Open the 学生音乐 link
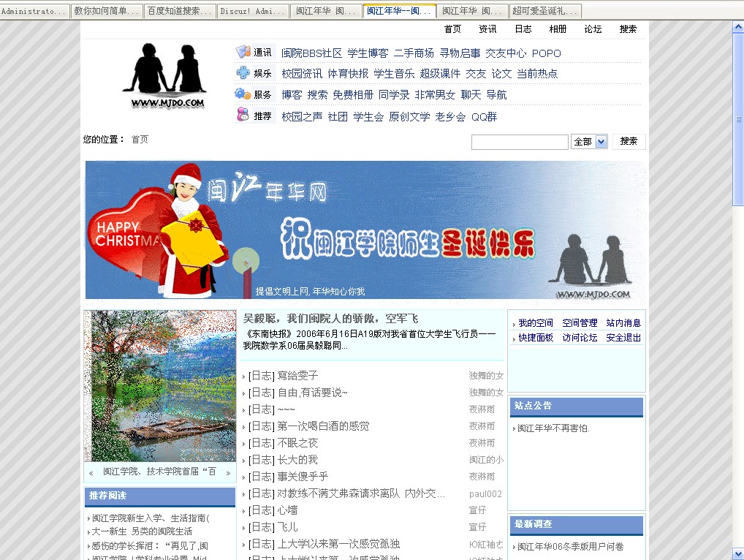Screen dimensions: 744x560 point(395,74)
